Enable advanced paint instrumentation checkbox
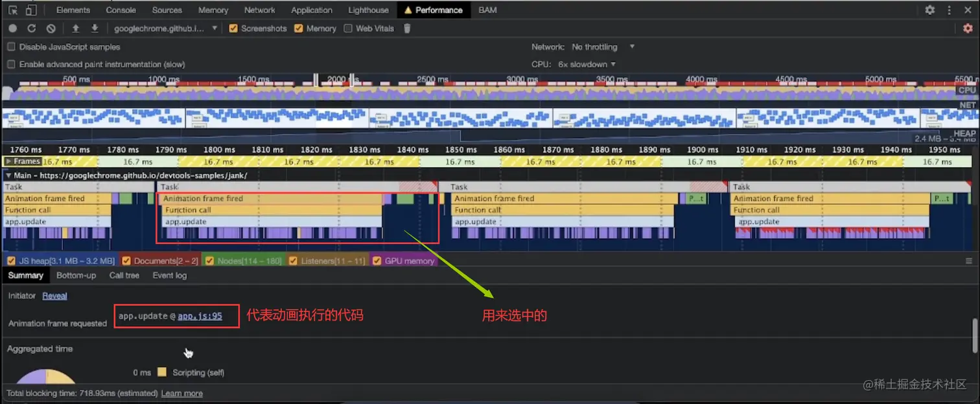 [11, 64]
